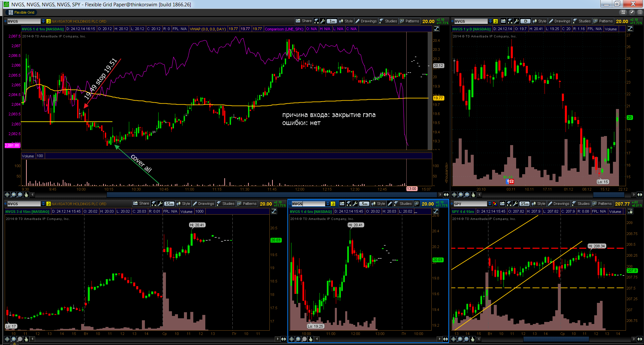Screen dimensions: 644x345
Task: Open Studies menu of the top-left 1m chart
Action: click(388, 21)
